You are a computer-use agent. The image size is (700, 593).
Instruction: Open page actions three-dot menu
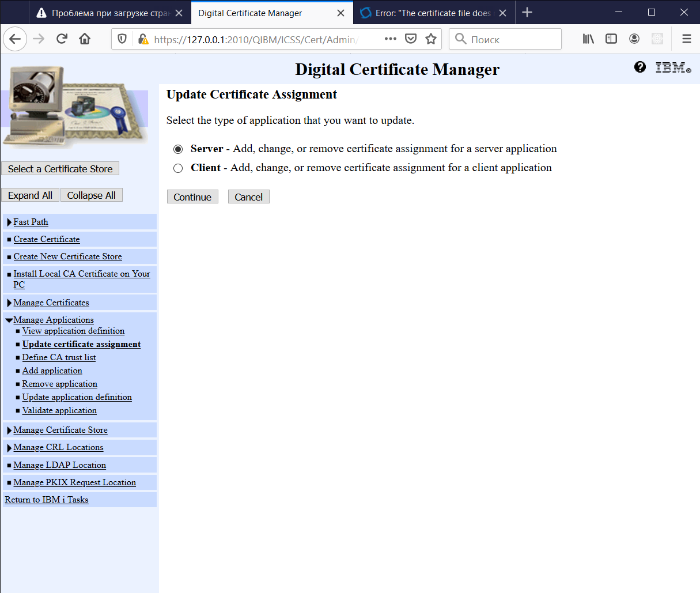391,39
